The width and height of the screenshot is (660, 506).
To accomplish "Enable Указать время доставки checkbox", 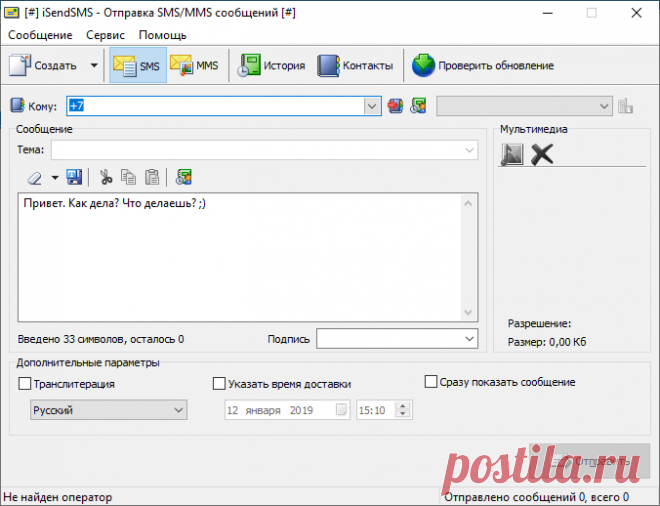I will pos(219,384).
